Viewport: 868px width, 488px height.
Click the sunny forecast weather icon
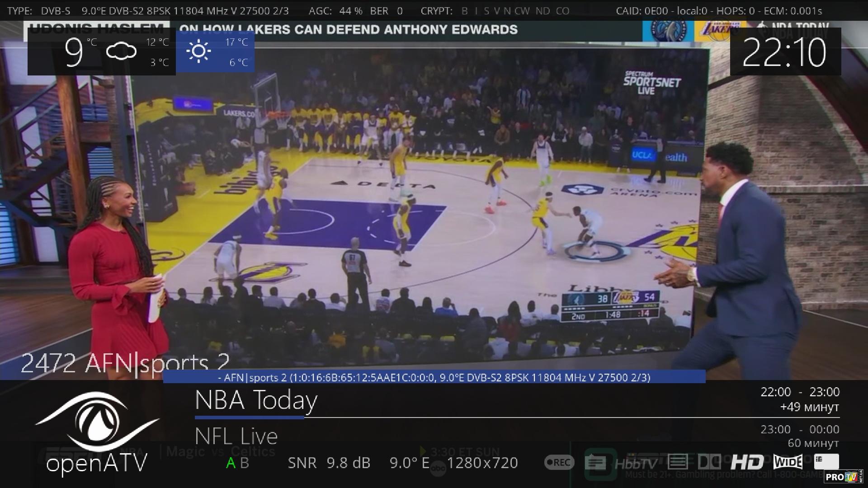pos(198,52)
